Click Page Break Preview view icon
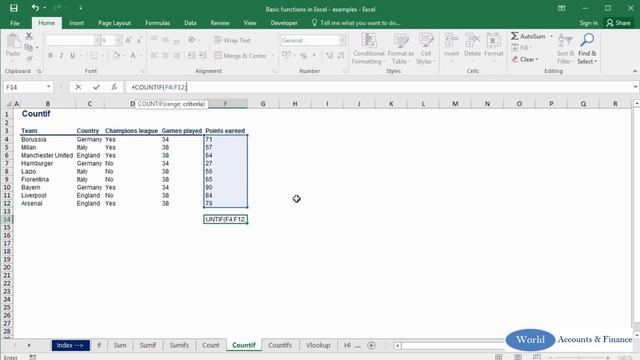The height and width of the screenshot is (360, 640). (537, 357)
